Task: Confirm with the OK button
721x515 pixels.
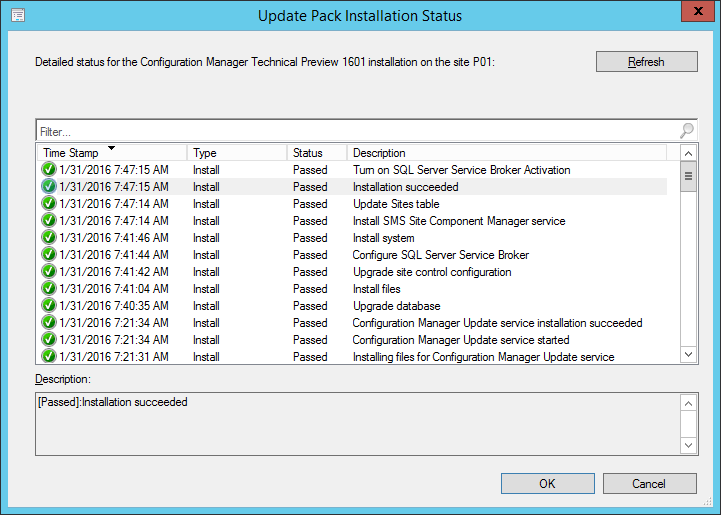Action: [547, 484]
